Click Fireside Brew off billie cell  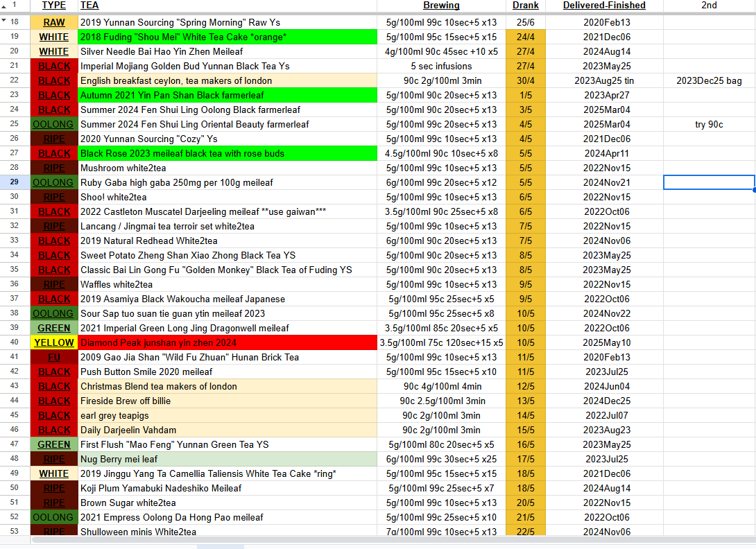227,401
